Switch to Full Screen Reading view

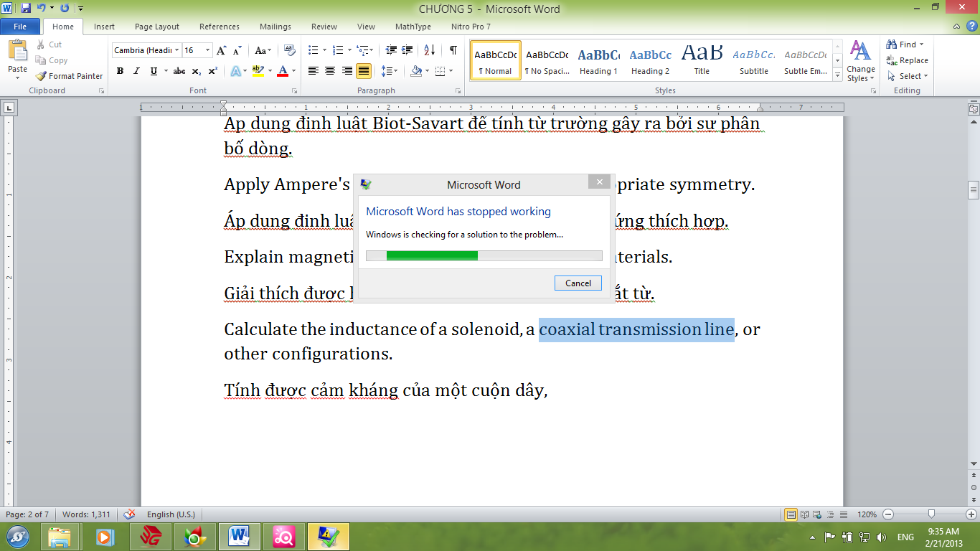804,514
